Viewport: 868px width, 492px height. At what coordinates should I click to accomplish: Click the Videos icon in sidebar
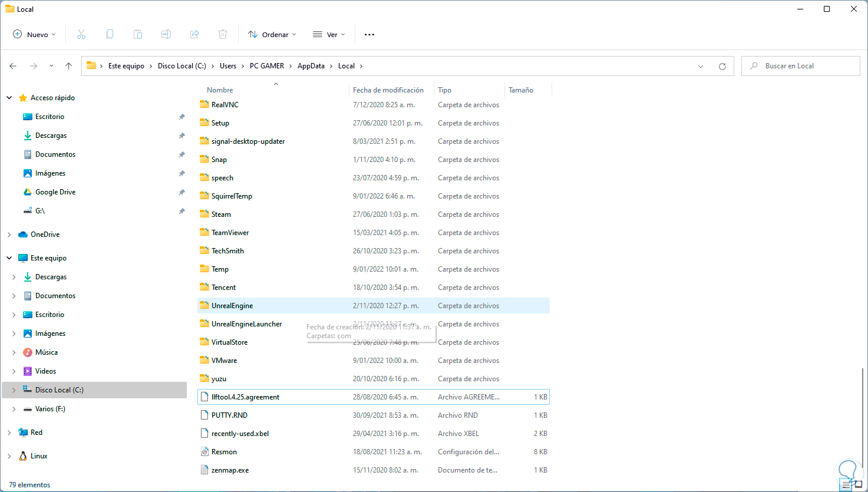(x=27, y=371)
